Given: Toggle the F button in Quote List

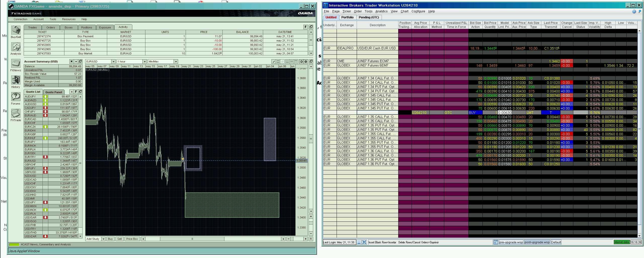Looking at the screenshot, I should (76, 92).
